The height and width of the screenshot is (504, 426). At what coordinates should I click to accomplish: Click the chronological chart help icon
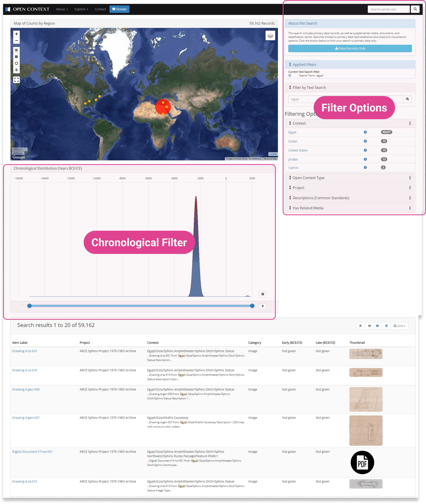[263, 294]
